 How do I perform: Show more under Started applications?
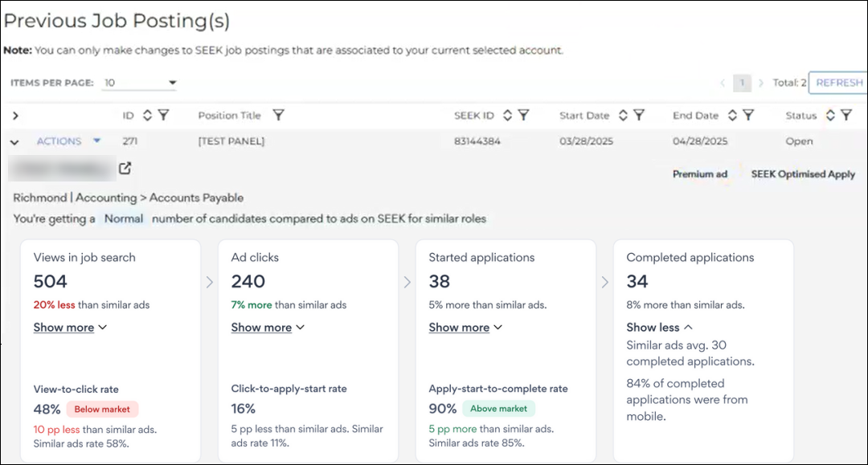click(x=465, y=328)
